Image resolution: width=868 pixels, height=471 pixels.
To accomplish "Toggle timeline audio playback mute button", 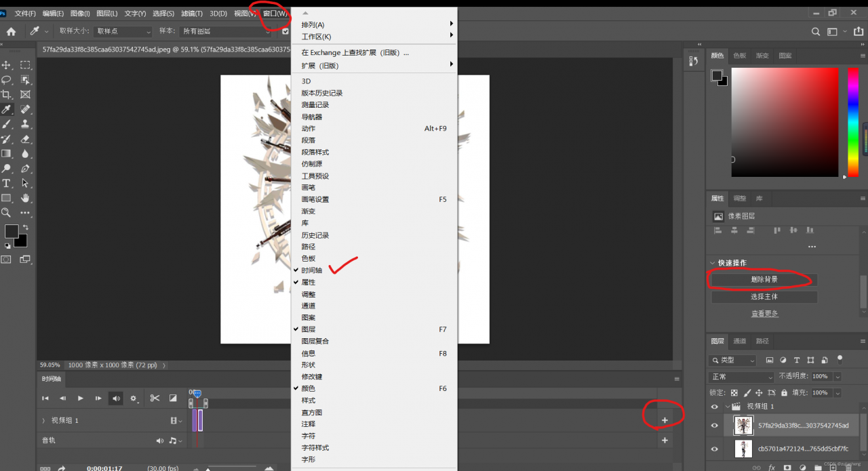I will click(x=117, y=398).
